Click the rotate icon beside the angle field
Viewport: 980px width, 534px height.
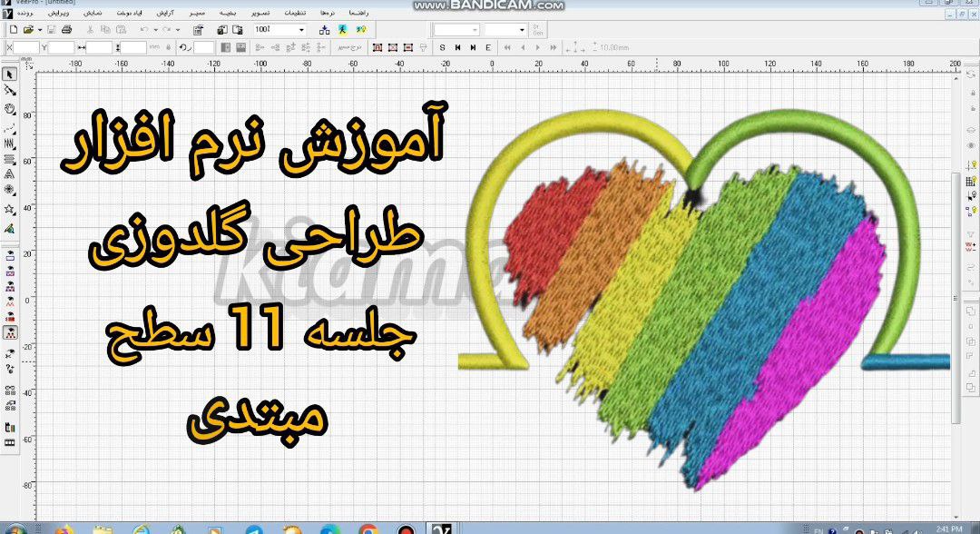point(184,47)
